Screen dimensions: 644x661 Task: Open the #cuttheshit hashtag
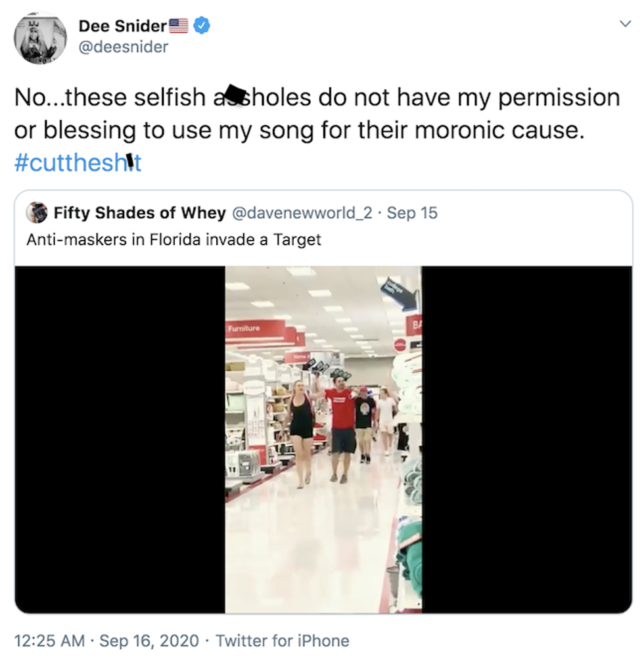click(78, 162)
